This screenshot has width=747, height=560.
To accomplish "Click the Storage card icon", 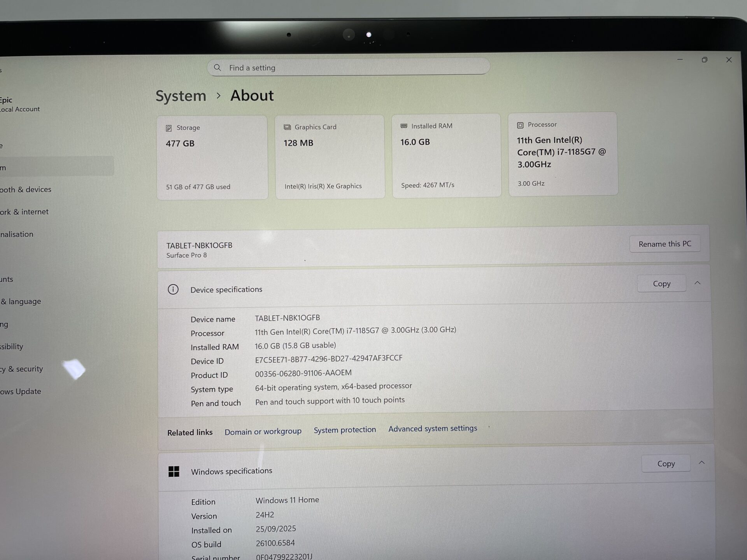I will coord(169,128).
